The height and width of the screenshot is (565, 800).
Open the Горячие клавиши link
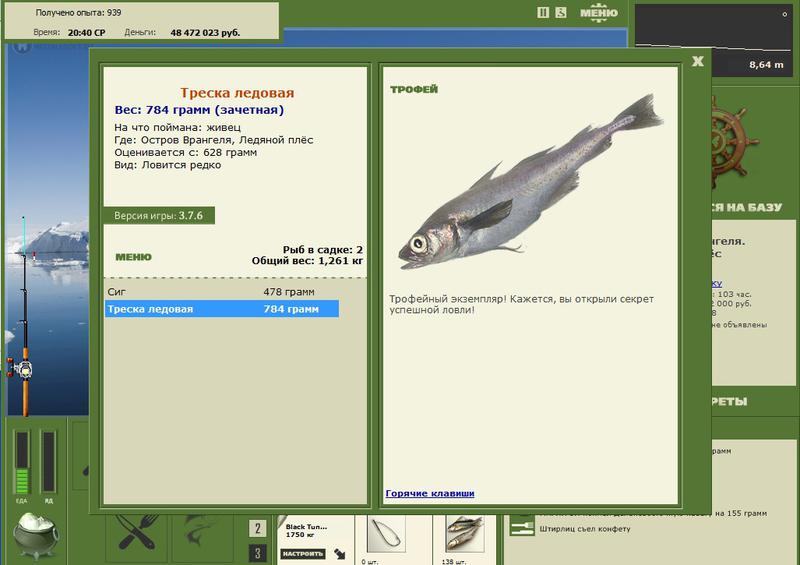(x=430, y=493)
